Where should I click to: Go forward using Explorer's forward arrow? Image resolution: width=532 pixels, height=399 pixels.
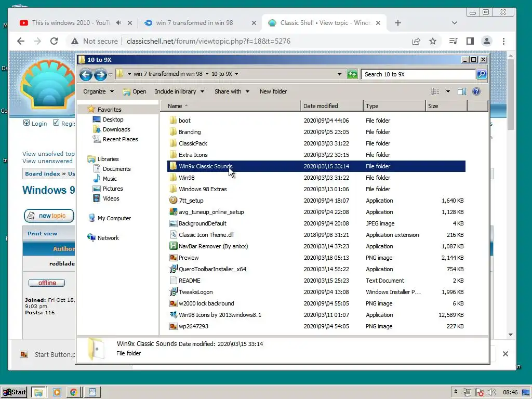tap(100, 74)
